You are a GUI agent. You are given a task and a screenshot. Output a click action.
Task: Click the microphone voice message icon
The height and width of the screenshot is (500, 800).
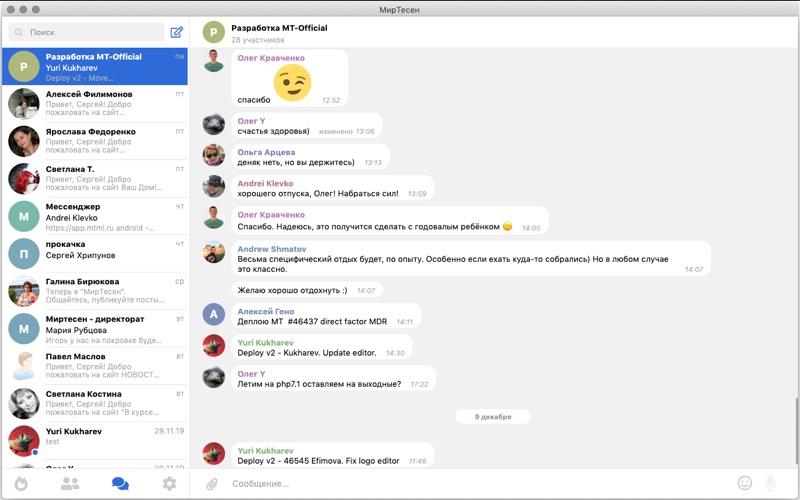tap(770, 483)
